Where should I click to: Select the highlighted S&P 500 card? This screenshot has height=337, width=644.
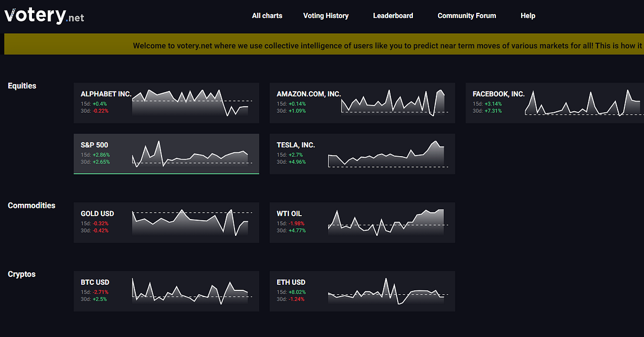[167, 154]
